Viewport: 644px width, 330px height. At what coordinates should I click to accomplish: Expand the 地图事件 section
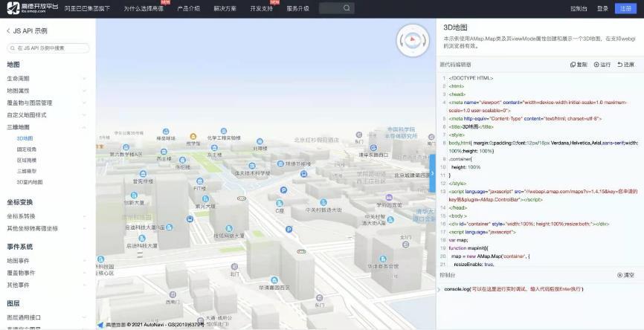46,261
